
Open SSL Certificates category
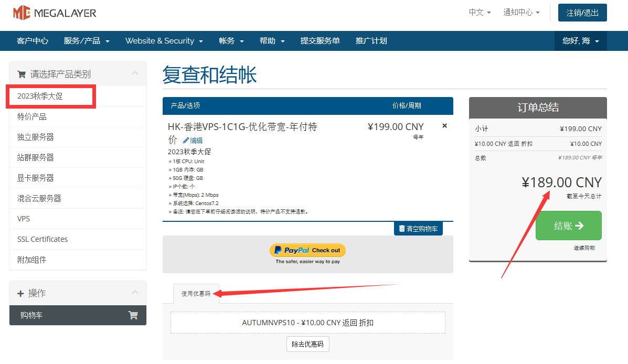tap(42, 239)
